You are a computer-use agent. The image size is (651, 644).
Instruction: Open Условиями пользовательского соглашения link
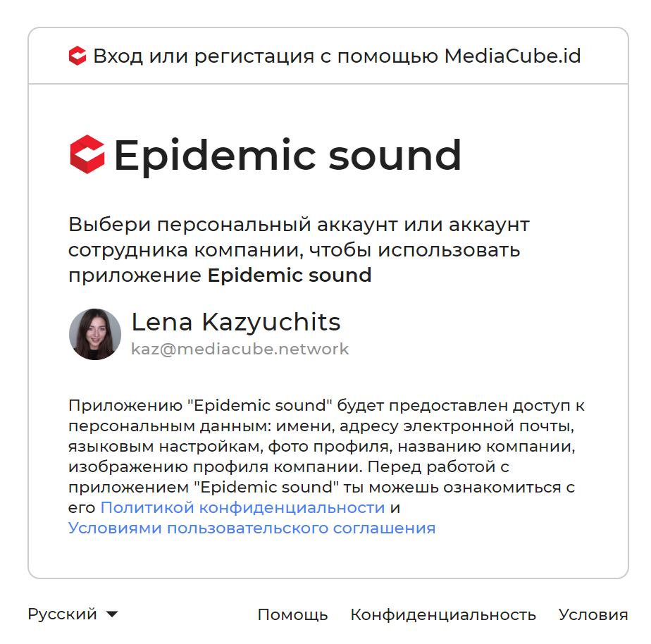(252, 528)
